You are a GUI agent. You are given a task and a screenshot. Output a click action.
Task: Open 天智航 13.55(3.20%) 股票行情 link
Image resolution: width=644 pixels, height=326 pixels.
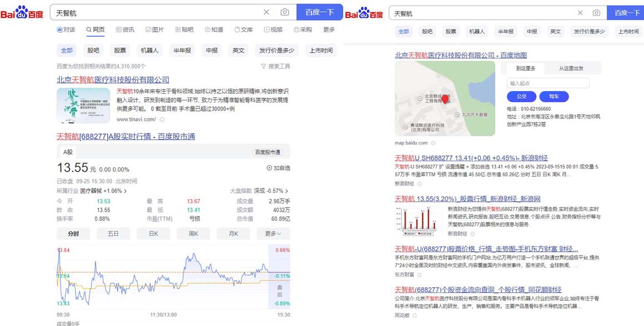(468, 199)
